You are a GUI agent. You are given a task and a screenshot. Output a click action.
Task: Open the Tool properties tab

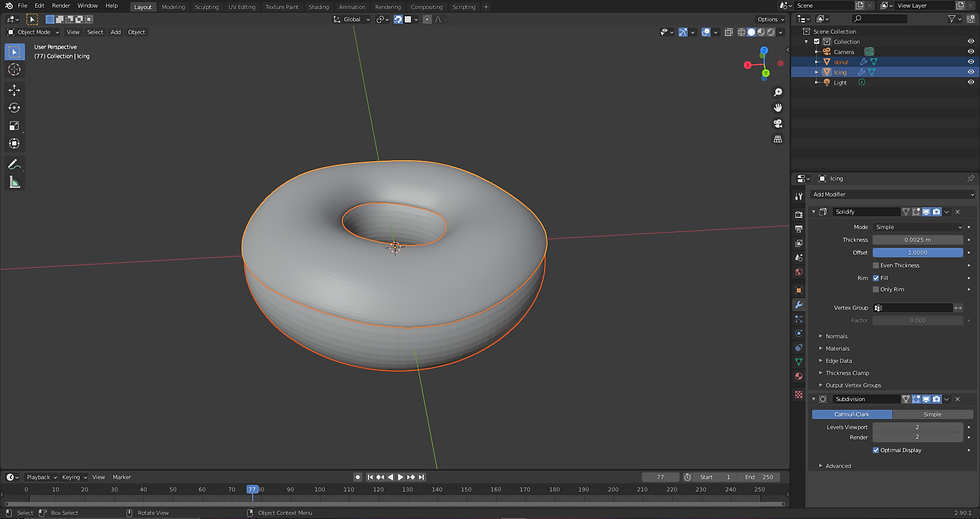798,196
